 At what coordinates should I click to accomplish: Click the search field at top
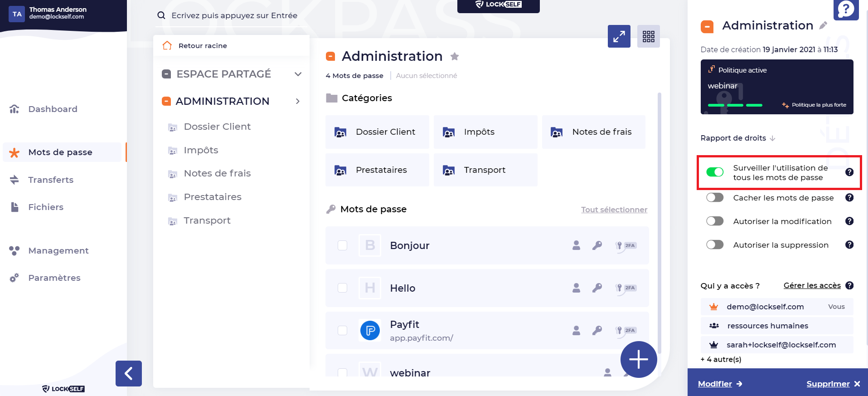(234, 15)
